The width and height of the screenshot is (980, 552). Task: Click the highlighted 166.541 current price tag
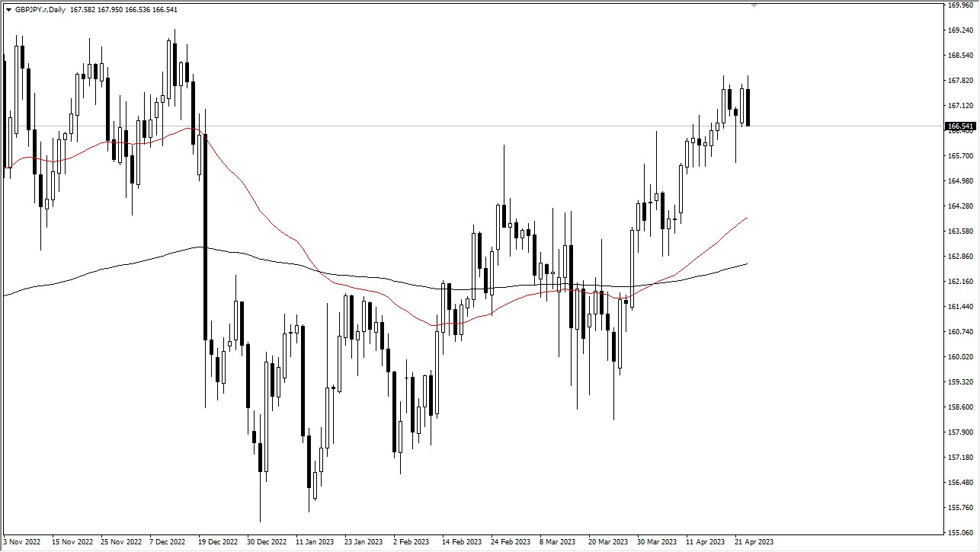pos(959,127)
